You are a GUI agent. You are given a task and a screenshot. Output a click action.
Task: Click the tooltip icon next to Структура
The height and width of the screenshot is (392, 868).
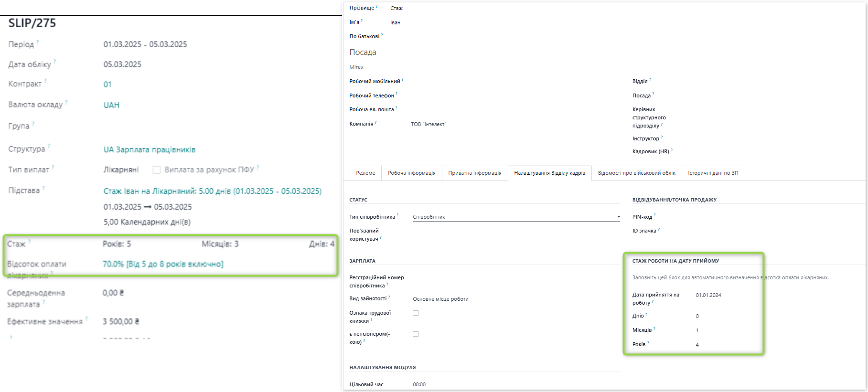[x=49, y=146]
